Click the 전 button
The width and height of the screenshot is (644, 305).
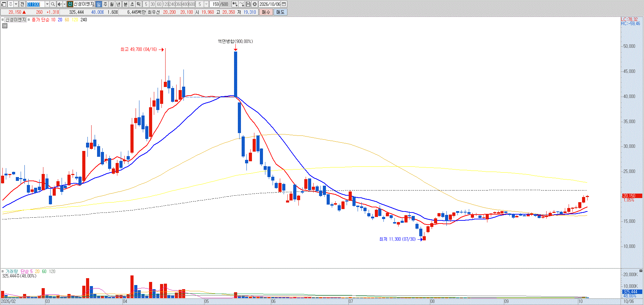pos(22,4)
